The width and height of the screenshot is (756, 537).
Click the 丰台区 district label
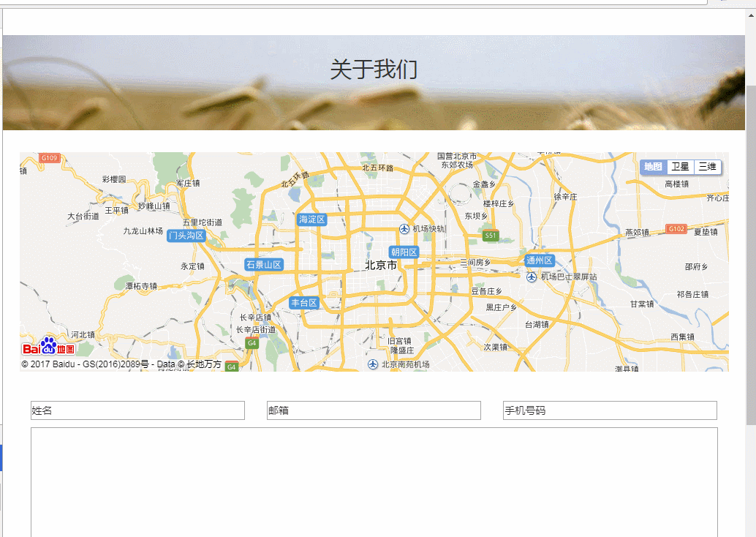pyautogui.click(x=303, y=303)
